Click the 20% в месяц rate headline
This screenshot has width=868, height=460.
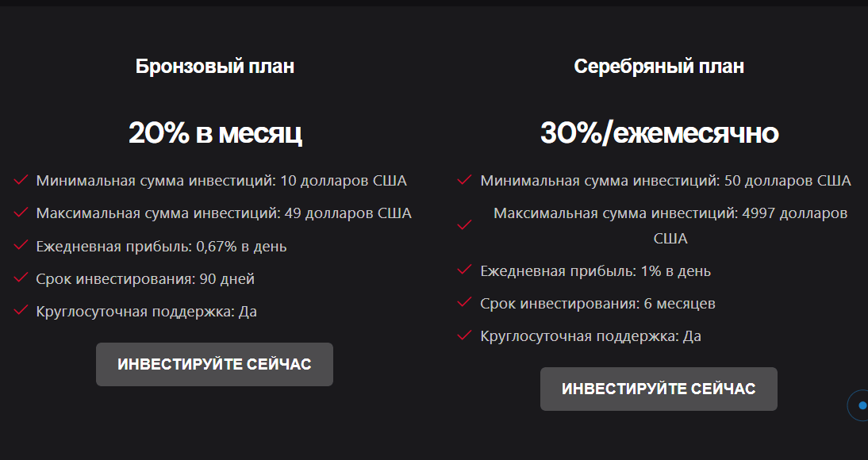215,133
